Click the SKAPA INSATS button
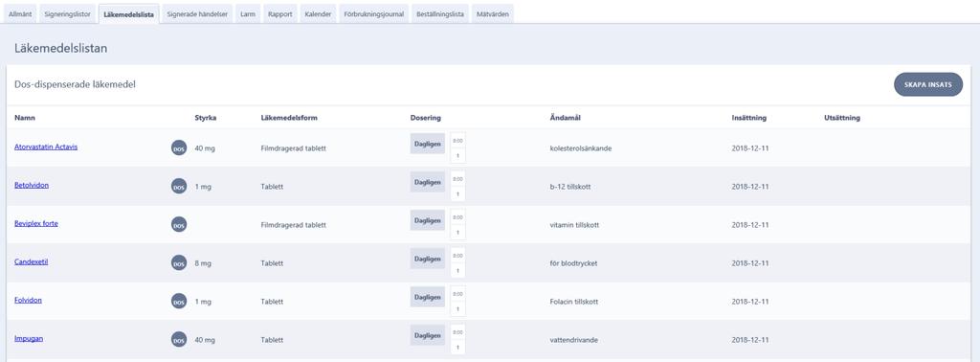Screen dimensions: 980x362 928,84
